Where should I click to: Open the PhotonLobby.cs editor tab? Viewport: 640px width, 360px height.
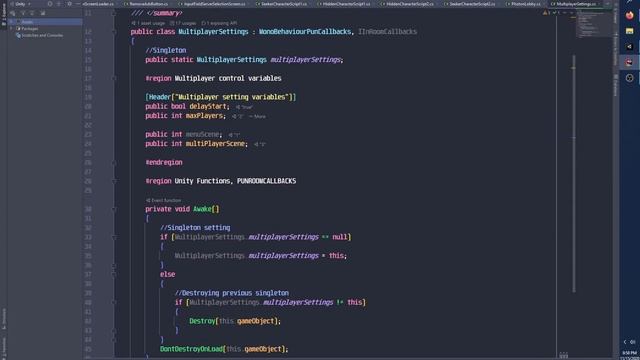coord(525,4)
